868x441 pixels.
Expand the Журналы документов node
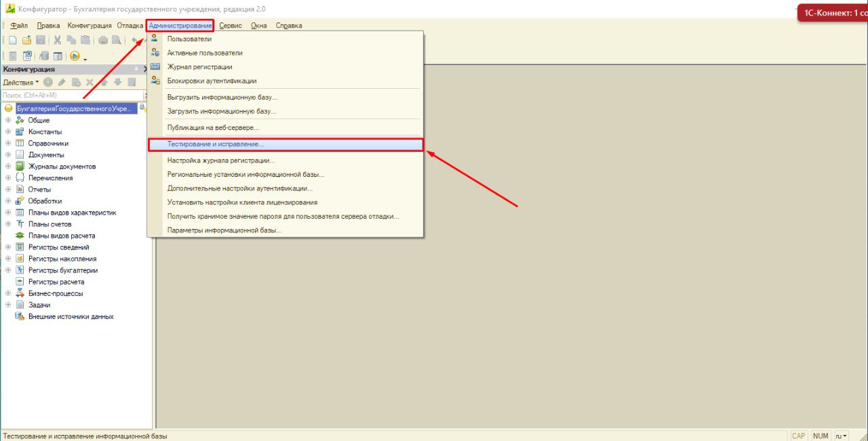pyautogui.click(x=8, y=167)
